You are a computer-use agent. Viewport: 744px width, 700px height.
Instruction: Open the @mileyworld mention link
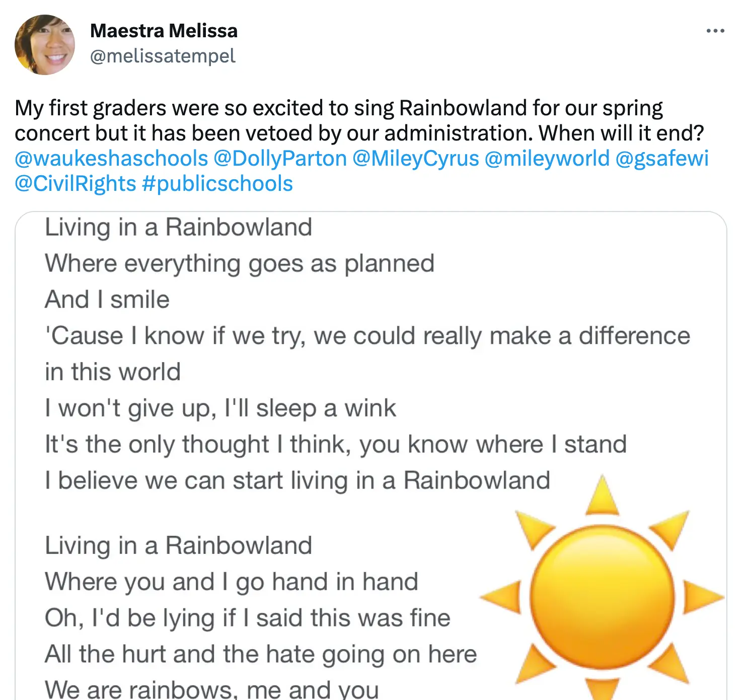[x=547, y=159]
